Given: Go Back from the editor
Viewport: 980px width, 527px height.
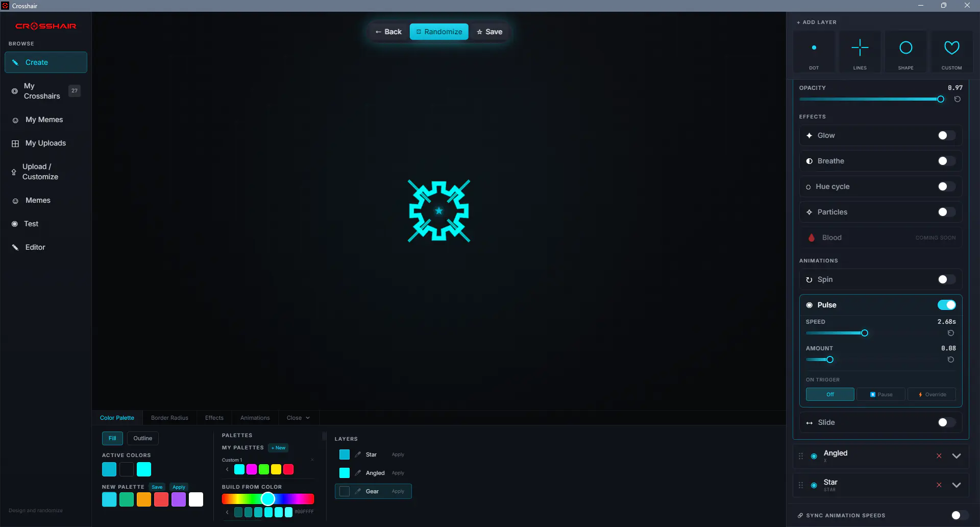Looking at the screenshot, I should pos(388,32).
